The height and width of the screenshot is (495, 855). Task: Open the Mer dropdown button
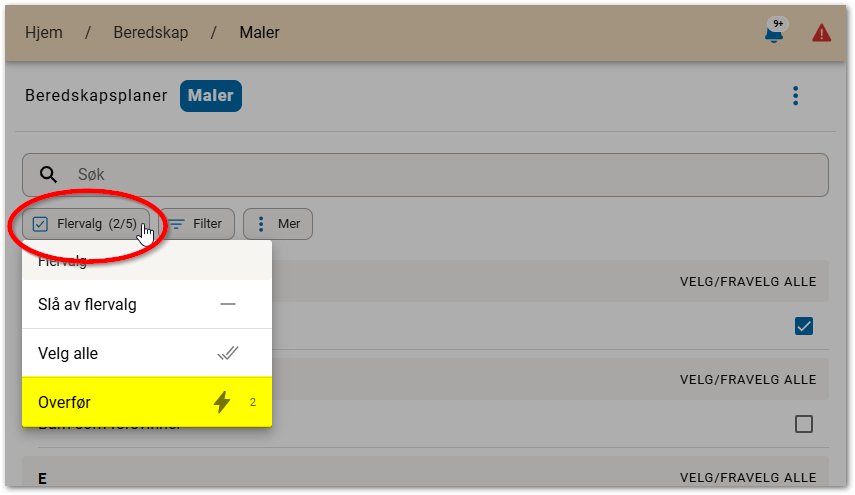[x=278, y=224]
